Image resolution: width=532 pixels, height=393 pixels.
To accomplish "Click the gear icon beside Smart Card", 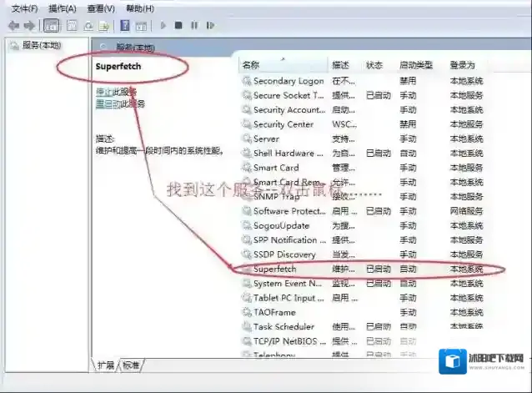I will [x=246, y=168].
